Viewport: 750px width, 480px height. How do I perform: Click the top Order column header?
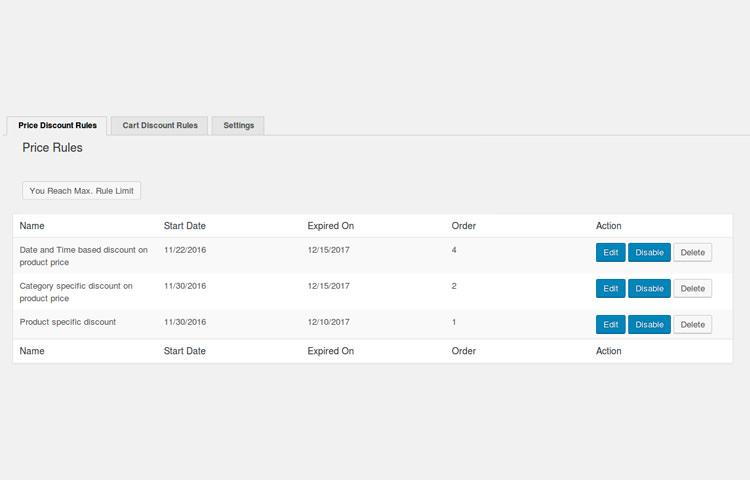tap(463, 226)
